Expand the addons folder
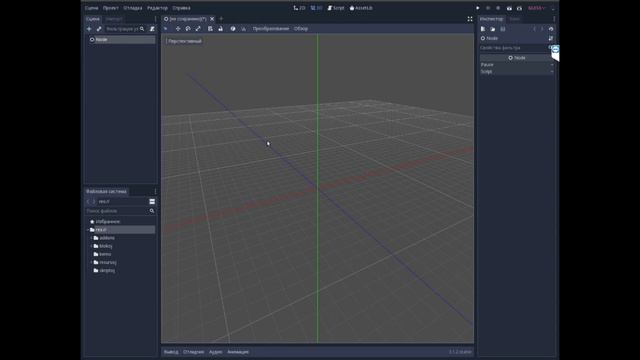640x360 pixels. point(91,238)
